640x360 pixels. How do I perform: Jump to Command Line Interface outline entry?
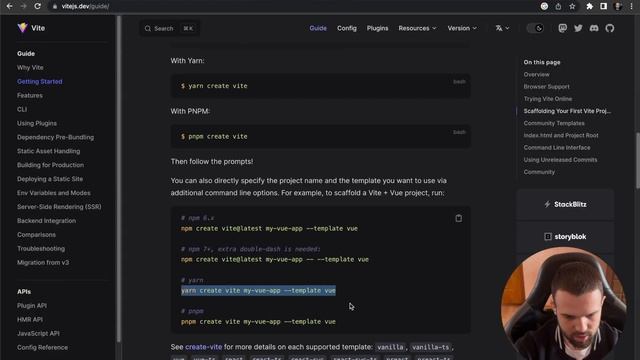pyautogui.click(x=557, y=148)
